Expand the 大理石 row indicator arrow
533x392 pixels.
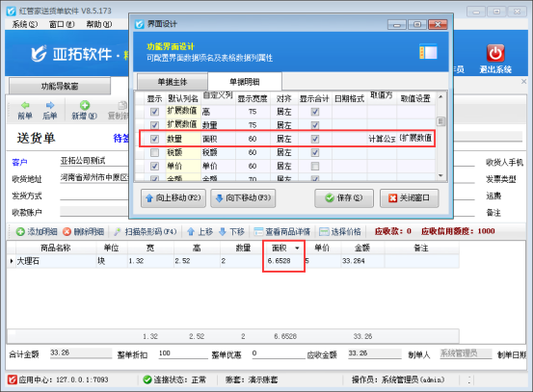pyautogui.click(x=12, y=261)
